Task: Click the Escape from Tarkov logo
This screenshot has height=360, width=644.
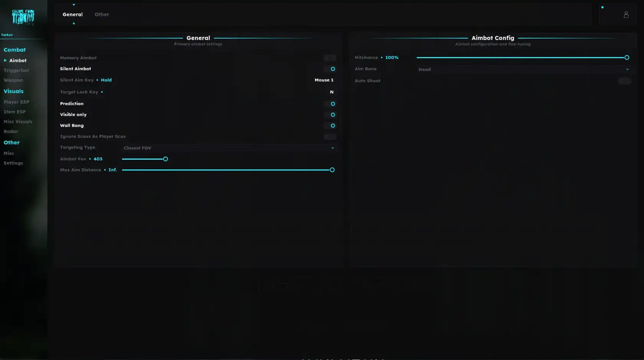Action: [x=23, y=17]
